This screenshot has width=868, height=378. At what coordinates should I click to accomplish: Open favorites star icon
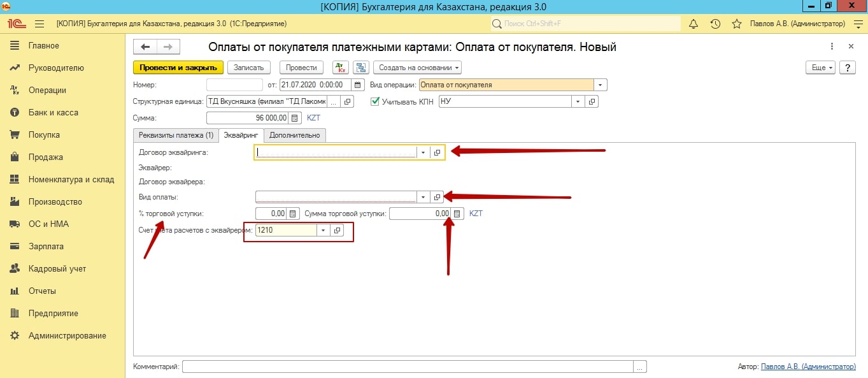[737, 24]
